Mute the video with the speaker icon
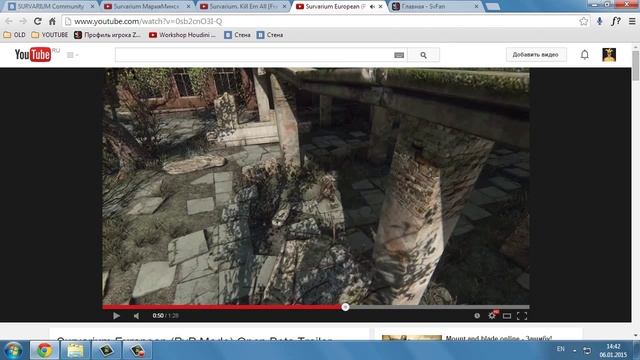The image size is (640, 360). (x=136, y=316)
